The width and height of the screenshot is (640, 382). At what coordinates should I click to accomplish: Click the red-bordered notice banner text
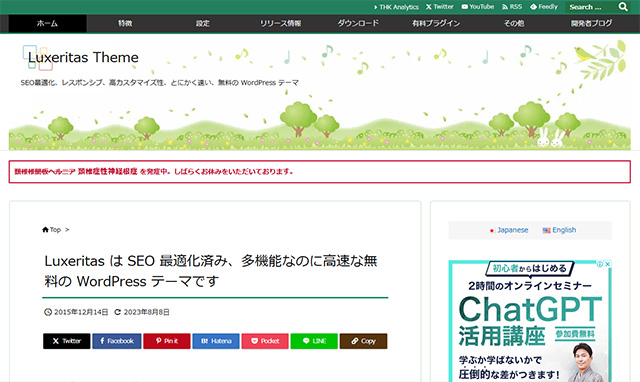154,171
